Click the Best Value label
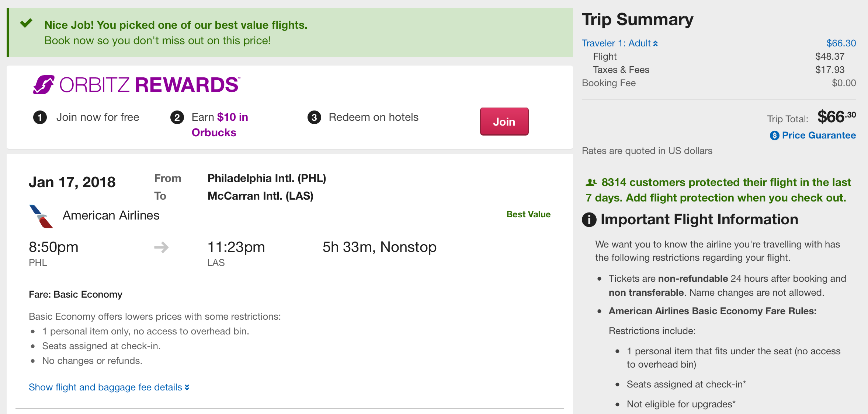868x414 pixels. pos(528,214)
